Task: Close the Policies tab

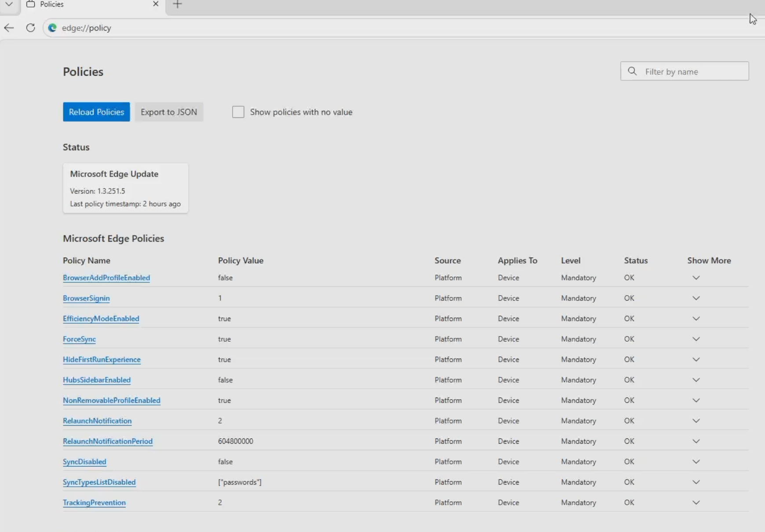Action: pos(156,4)
